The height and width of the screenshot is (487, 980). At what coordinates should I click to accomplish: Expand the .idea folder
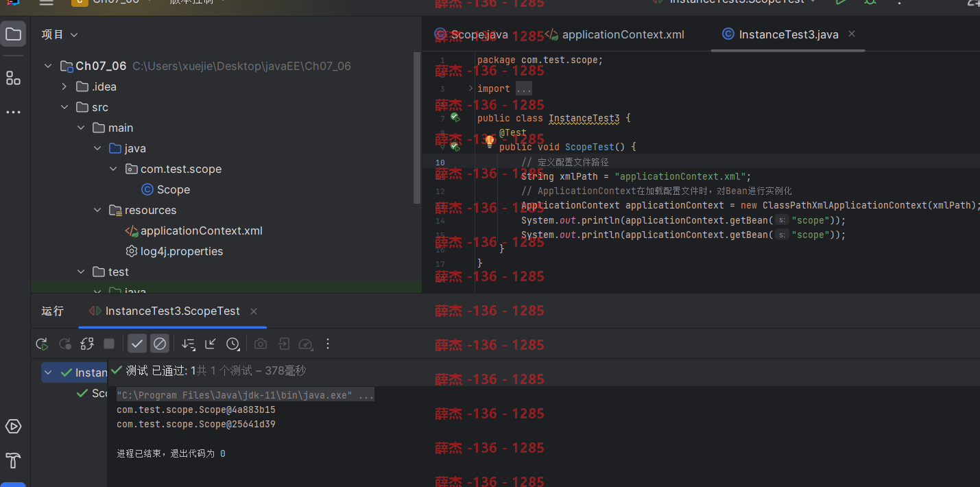coord(64,87)
